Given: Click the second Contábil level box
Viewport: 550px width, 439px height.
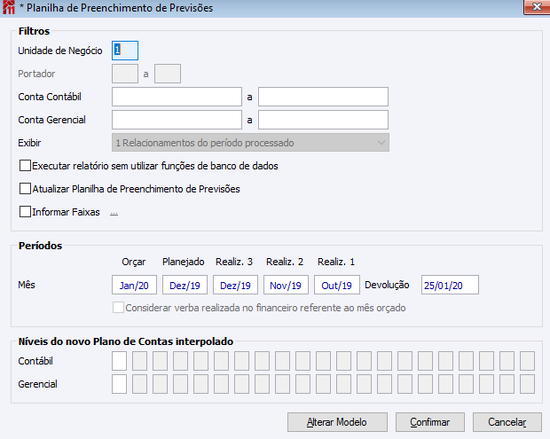Looking at the screenshot, I should click(140, 361).
